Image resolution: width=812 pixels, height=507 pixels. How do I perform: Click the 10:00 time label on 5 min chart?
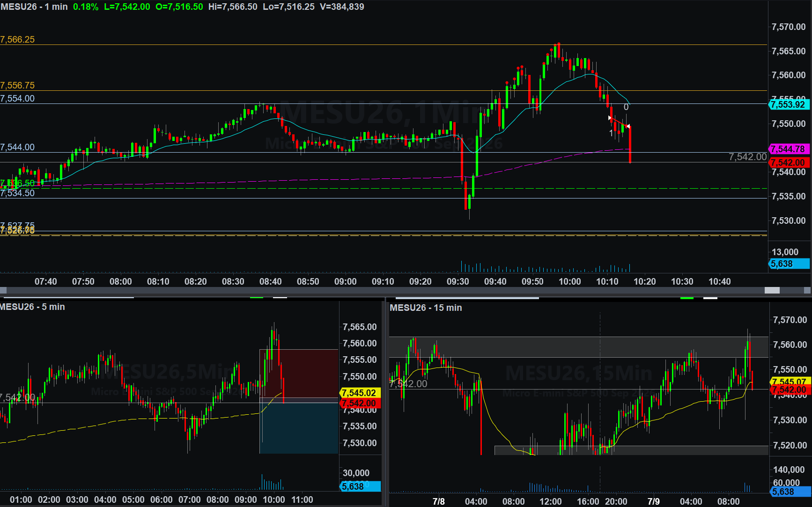274,500
